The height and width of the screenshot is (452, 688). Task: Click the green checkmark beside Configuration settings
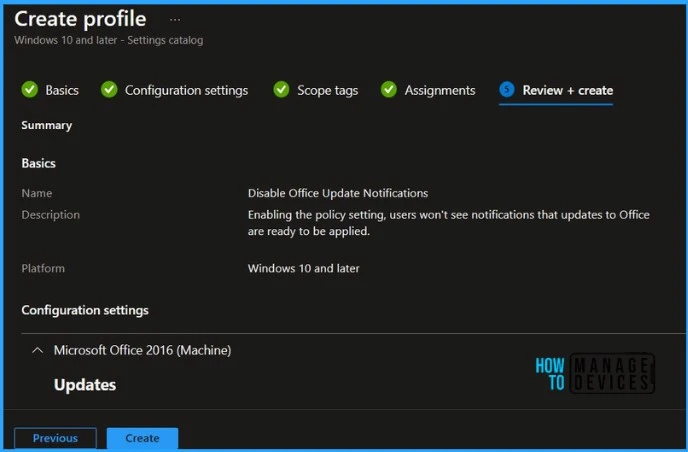109,90
